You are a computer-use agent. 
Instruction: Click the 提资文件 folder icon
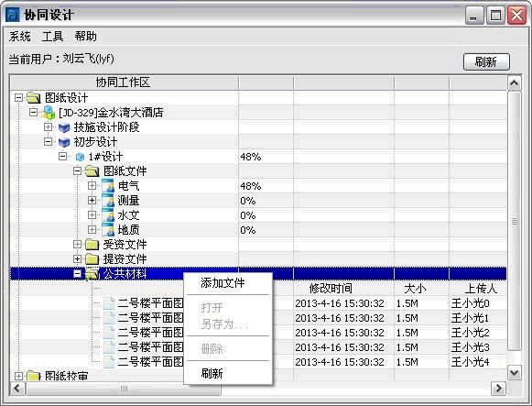[92, 259]
